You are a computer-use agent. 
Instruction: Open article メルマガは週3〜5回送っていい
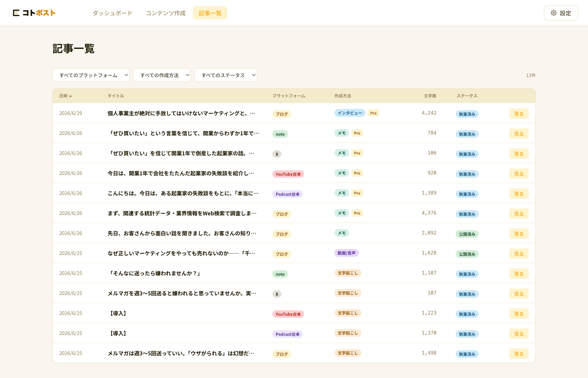point(181,354)
